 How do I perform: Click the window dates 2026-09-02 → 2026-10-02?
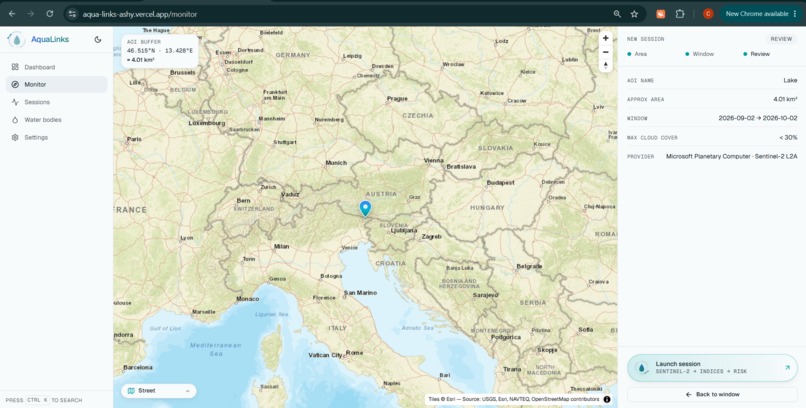click(x=758, y=118)
